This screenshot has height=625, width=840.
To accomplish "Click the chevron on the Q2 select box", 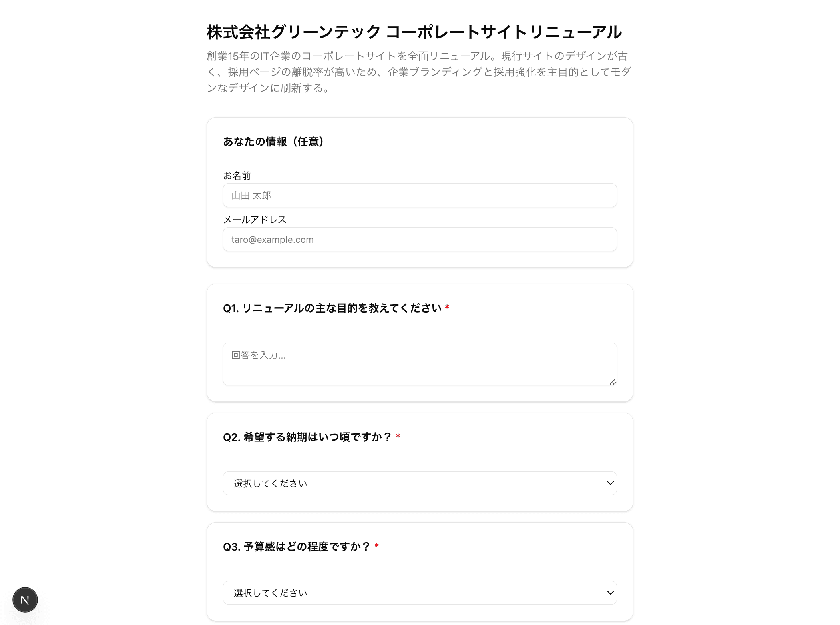I will [610, 483].
